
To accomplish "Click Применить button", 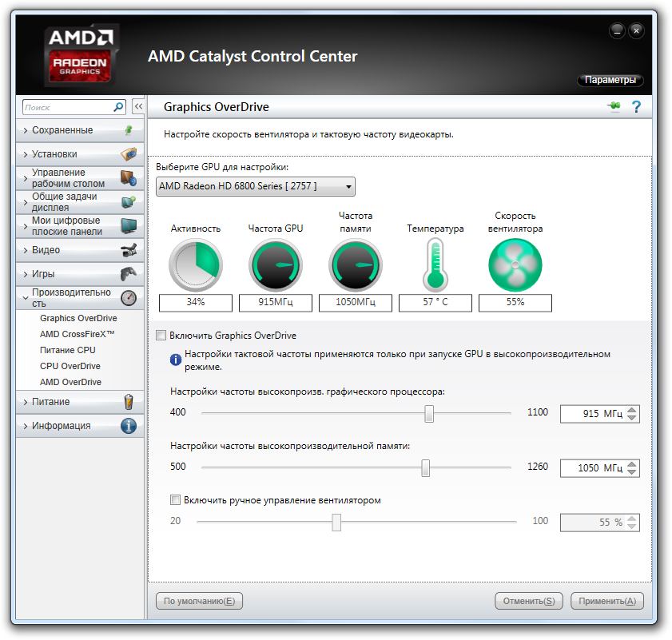I will click(x=607, y=601).
